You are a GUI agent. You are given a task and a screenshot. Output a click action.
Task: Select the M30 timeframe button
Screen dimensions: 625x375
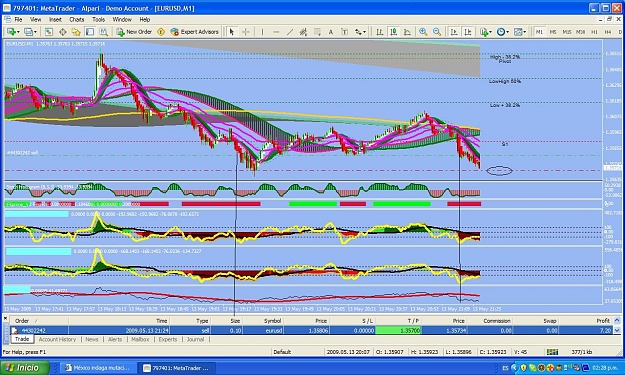580,32
